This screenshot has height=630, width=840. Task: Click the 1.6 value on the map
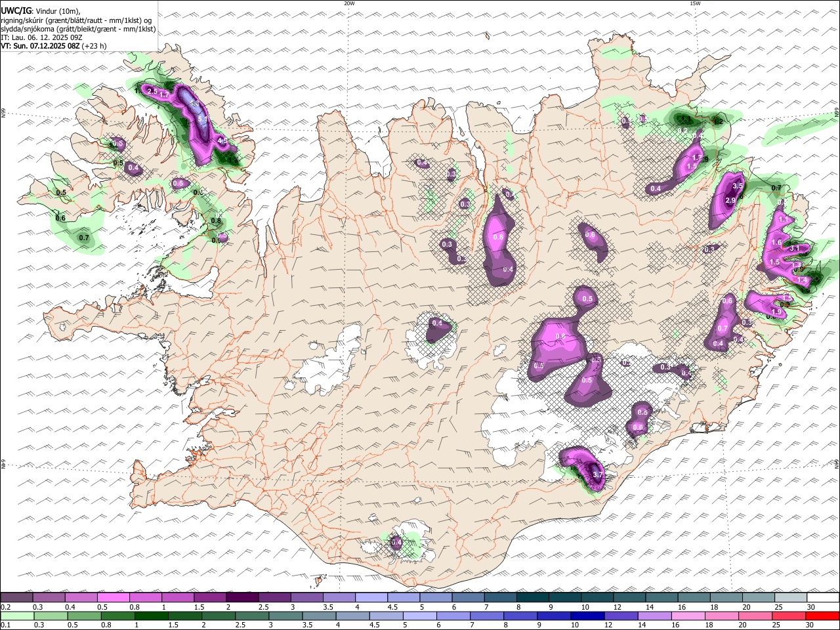click(776, 243)
